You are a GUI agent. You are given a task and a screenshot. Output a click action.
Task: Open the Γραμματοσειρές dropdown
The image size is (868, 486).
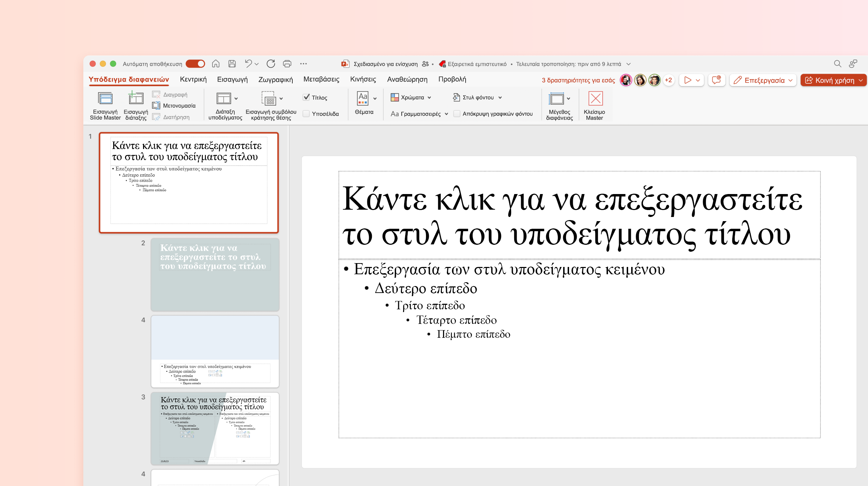tap(446, 114)
